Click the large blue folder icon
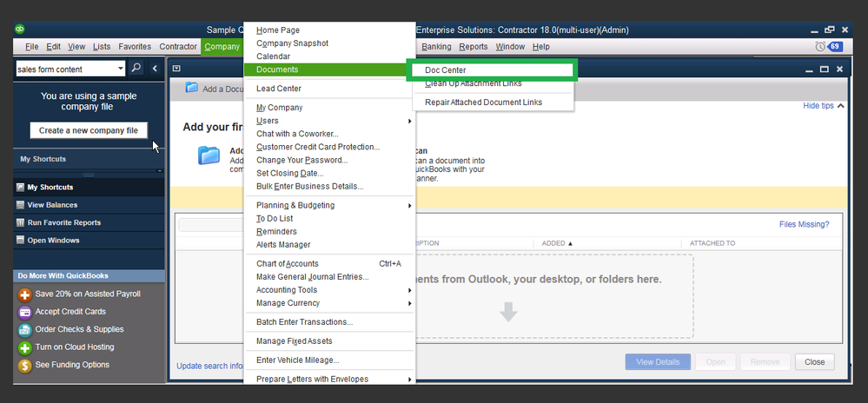 tap(209, 155)
